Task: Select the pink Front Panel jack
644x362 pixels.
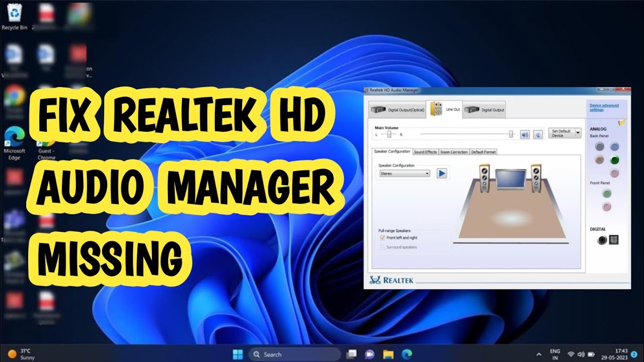Action: (x=607, y=206)
